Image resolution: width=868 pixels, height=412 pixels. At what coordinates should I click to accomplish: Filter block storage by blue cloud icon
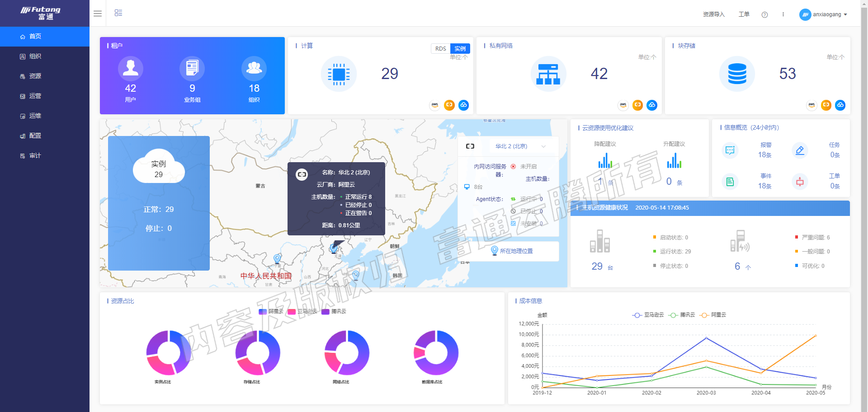point(840,105)
